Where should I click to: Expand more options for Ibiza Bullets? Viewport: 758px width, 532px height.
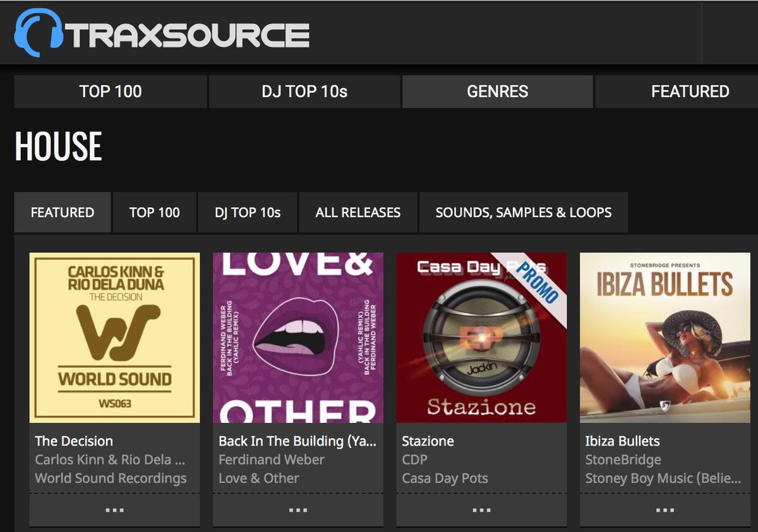665,510
